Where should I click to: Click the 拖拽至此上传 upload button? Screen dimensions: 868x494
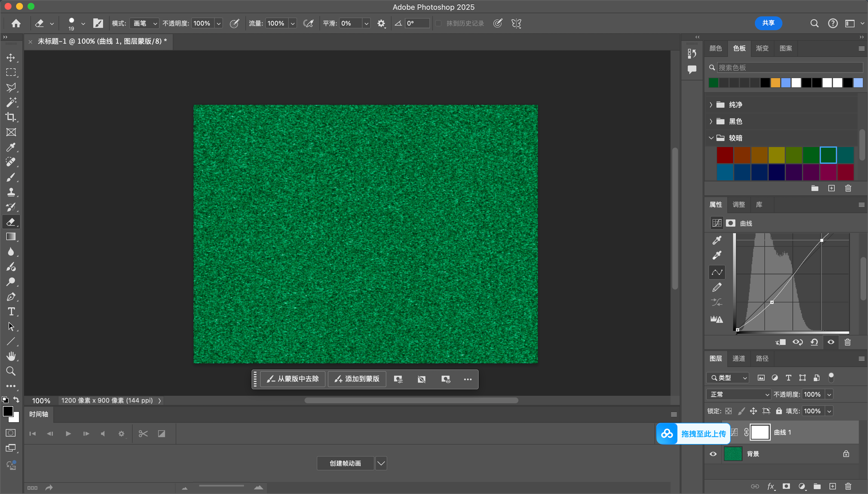(x=693, y=434)
